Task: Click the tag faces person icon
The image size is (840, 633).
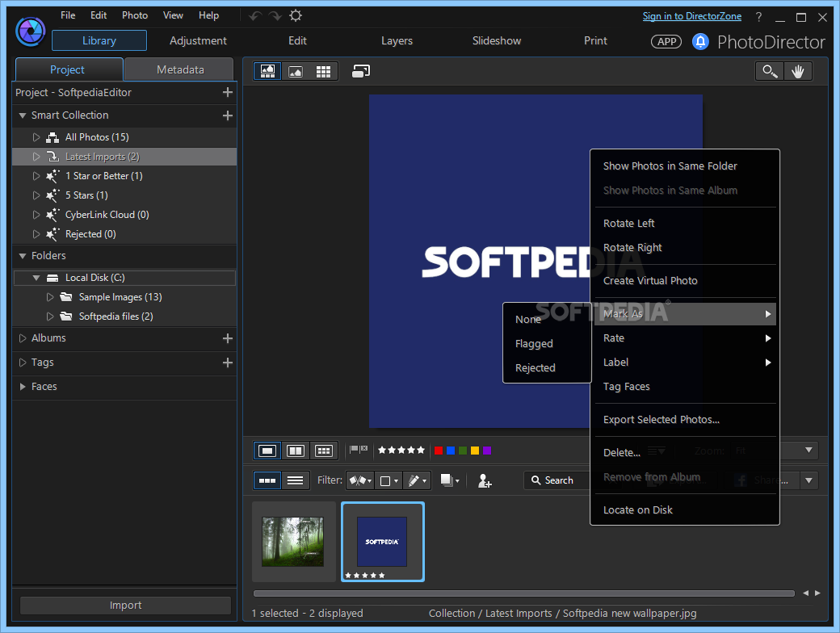Action: pos(485,480)
